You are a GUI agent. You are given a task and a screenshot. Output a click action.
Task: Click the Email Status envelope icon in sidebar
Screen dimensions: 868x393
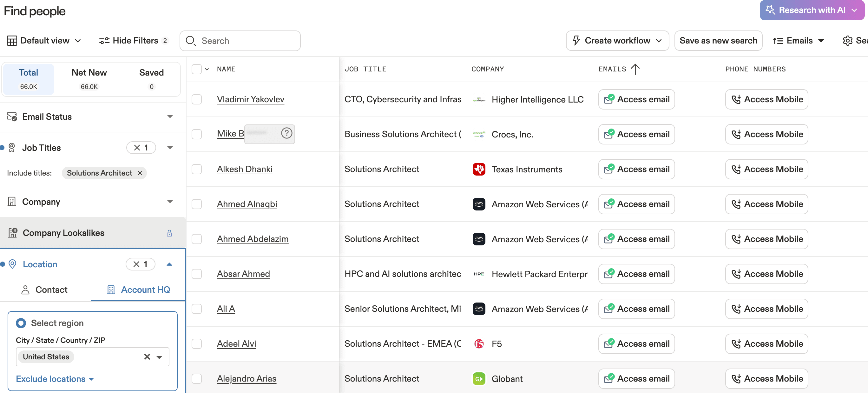11,116
